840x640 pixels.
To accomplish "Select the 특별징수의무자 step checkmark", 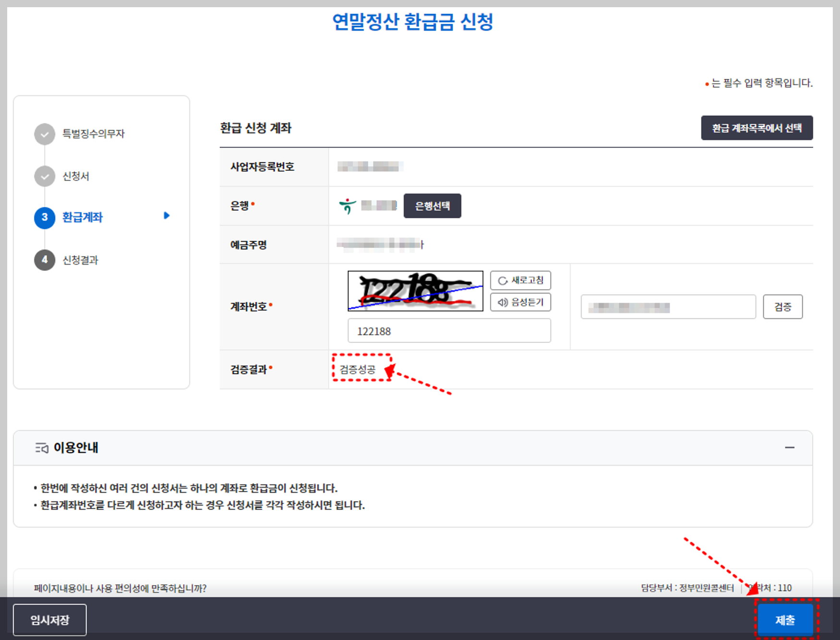I will [45, 134].
